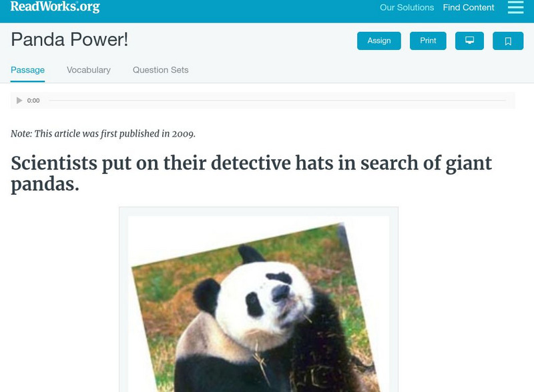Click the Assign button

(378, 40)
